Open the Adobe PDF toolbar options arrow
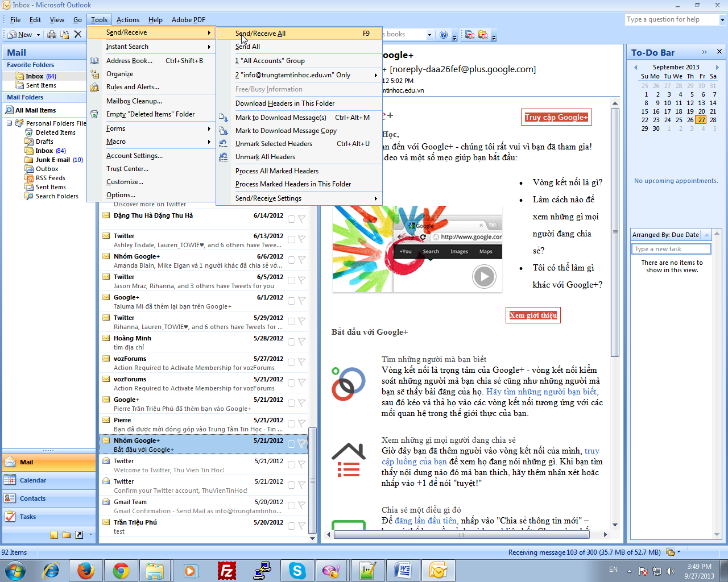The image size is (728, 582). 494,36
